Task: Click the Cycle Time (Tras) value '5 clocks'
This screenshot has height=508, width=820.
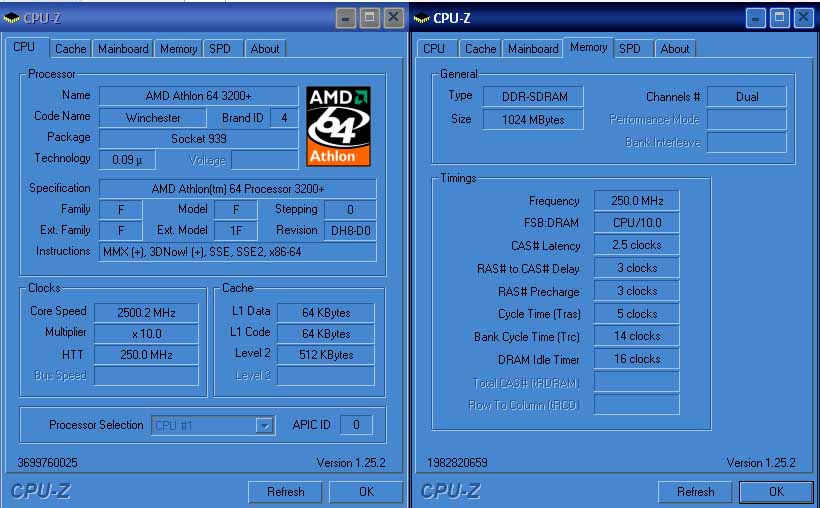Action: (636, 314)
